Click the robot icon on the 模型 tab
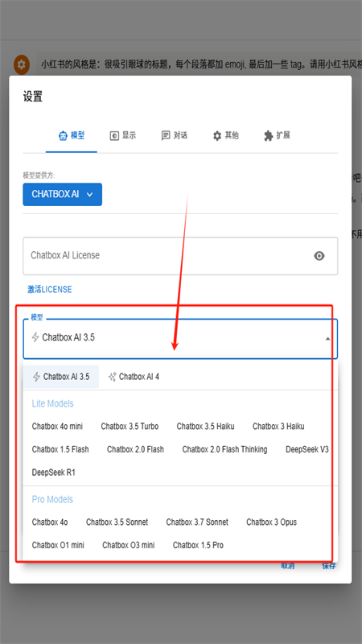Screen dimensions: 362x644 (x=63, y=136)
